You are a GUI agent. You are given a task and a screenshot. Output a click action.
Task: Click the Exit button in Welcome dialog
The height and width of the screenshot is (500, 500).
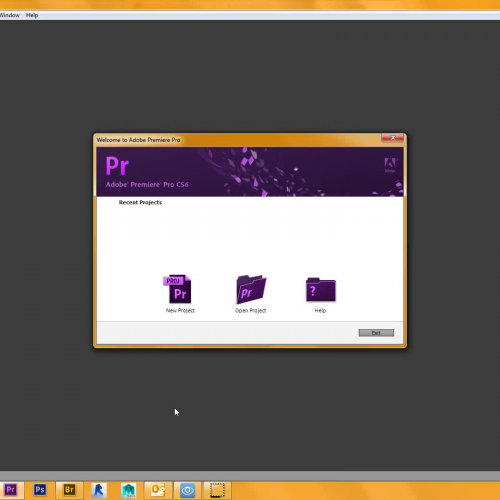[x=376, y=333]
